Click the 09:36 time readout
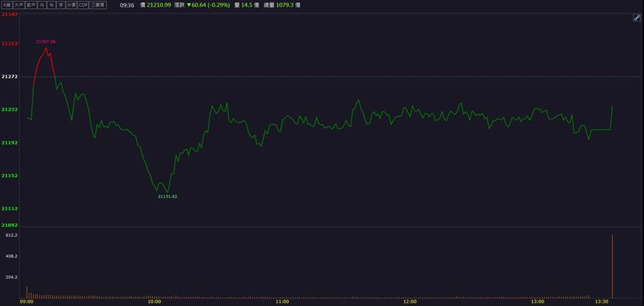 coord(127,5)
